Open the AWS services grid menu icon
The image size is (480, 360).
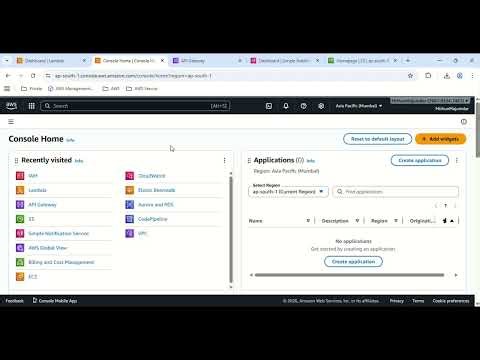coord(31,106)
